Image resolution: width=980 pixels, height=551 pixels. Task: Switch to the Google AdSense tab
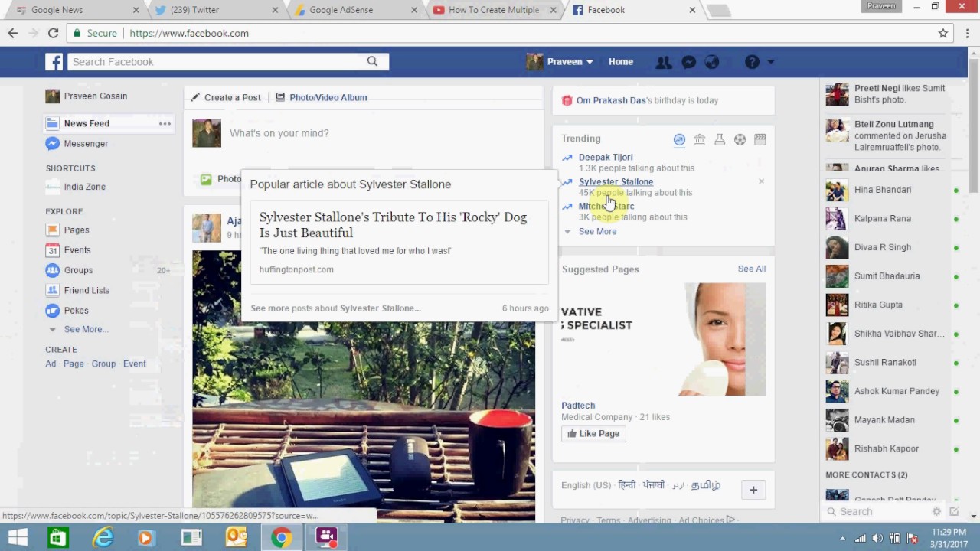click(356, 10)
